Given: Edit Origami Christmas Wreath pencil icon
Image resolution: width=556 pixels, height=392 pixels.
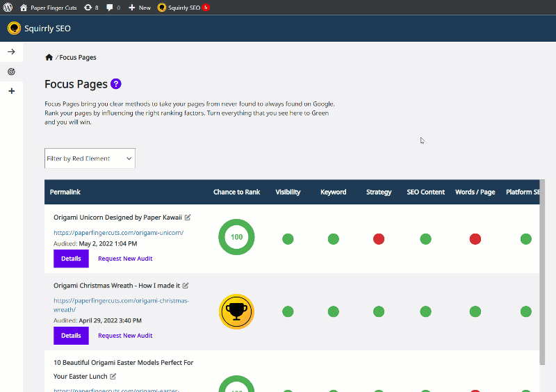Looking at the screenshot, I should (x=186, y=285).
